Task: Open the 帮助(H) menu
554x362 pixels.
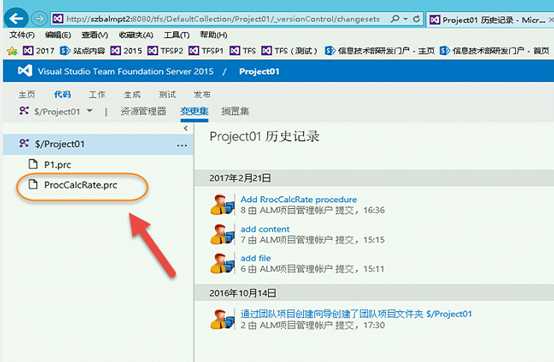Action: 213,35
